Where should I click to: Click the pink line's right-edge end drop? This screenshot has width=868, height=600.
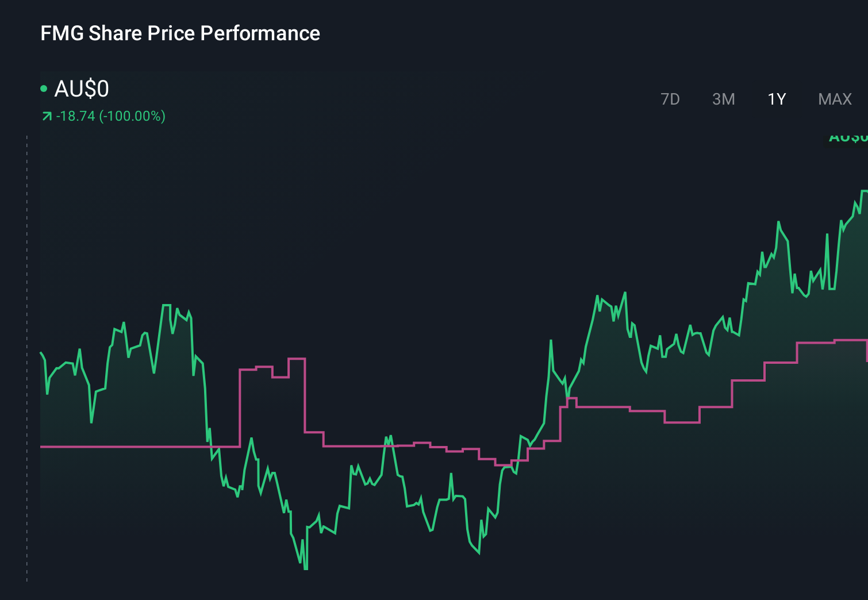click(867, 351)
